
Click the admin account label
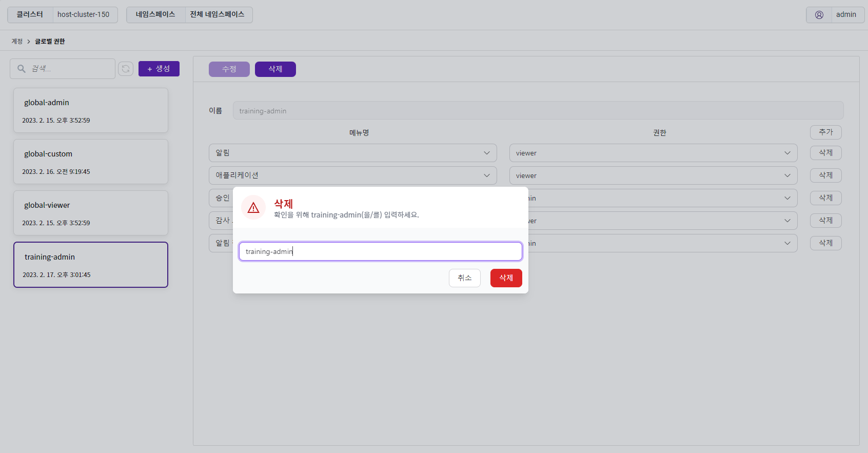(x=846, y=15)
